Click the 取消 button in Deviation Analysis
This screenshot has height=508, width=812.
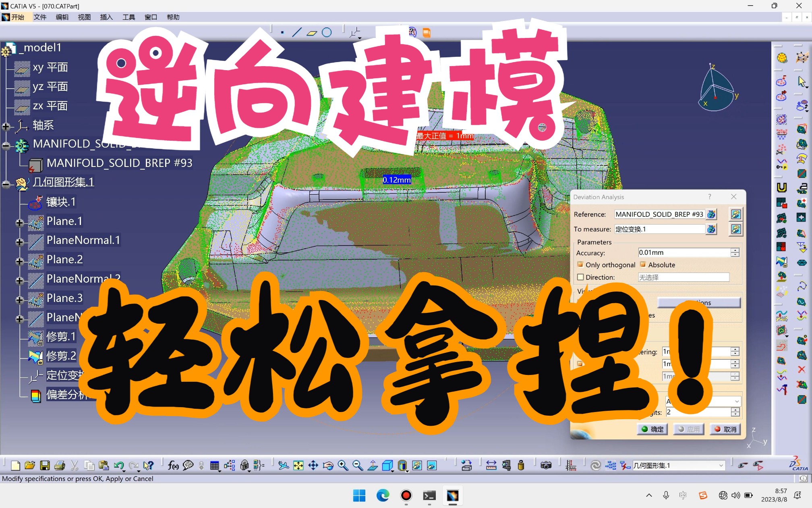725,429
